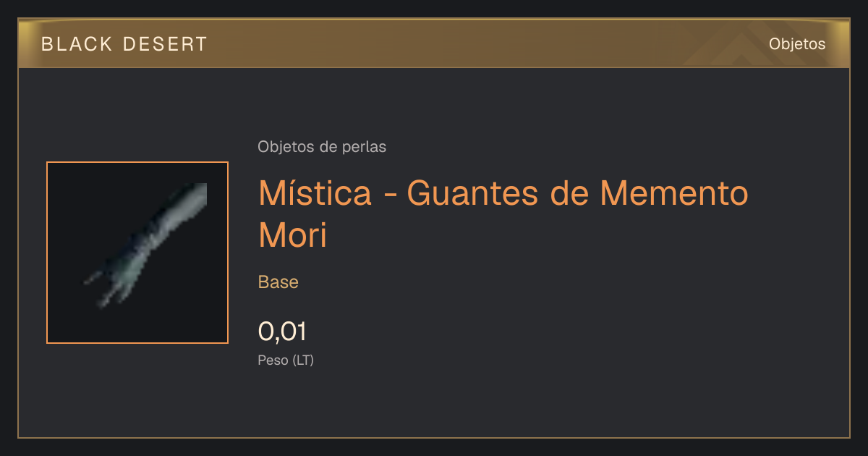Viewport: 868px width, 456px height.
Task: Open the Objetos link in header
Action: click(x=797, y=44)
